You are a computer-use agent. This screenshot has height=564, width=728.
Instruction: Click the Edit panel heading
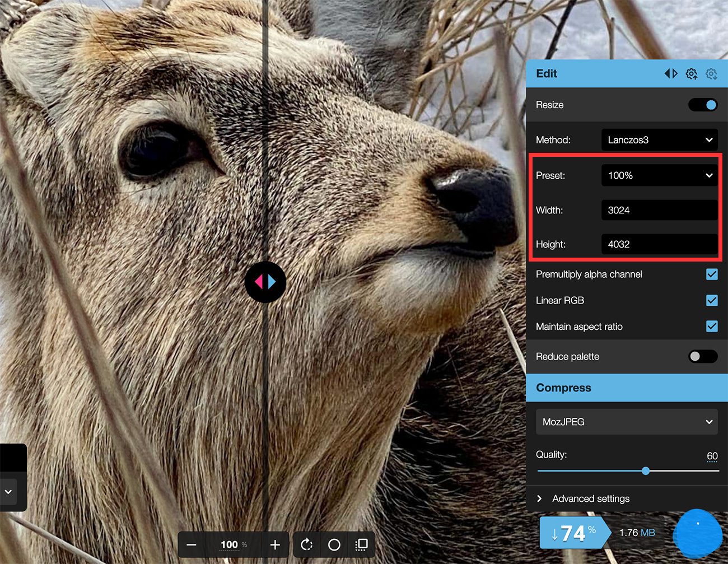(547, 73)
